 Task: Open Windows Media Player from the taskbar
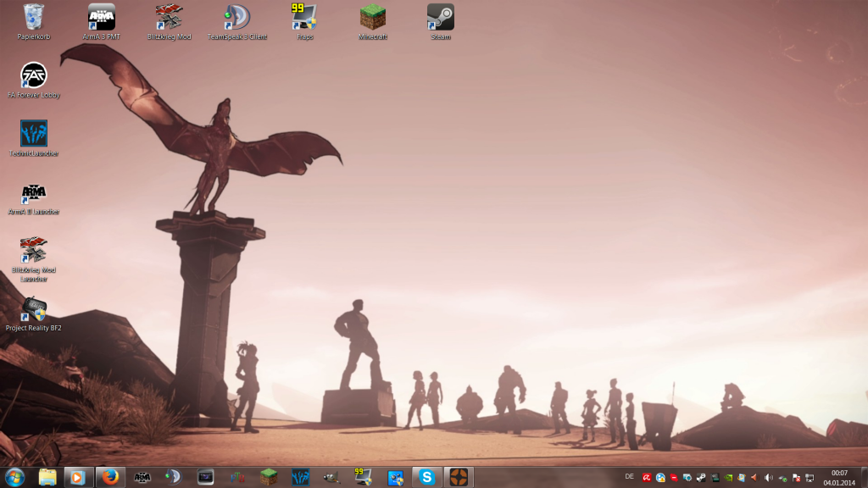click(77, 477)
